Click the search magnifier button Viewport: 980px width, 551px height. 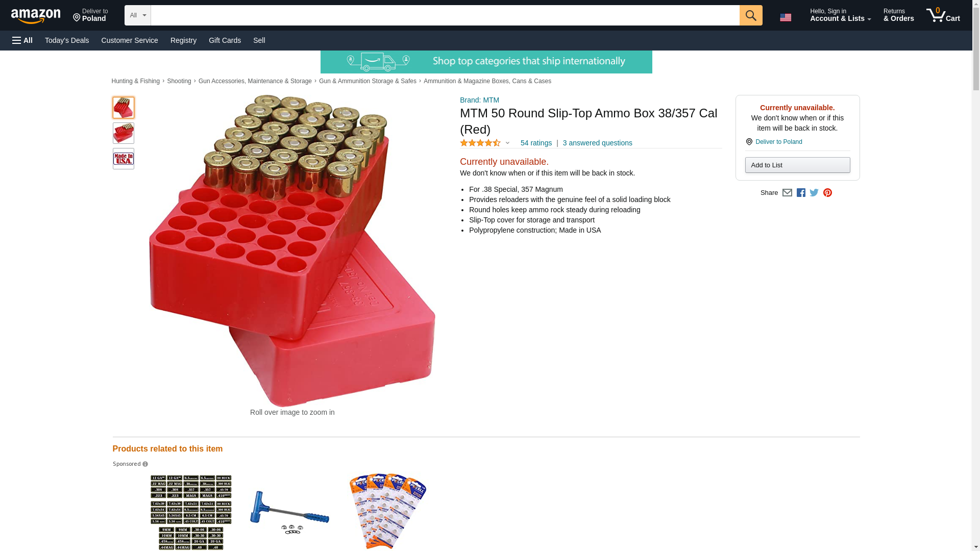[751, 15]
